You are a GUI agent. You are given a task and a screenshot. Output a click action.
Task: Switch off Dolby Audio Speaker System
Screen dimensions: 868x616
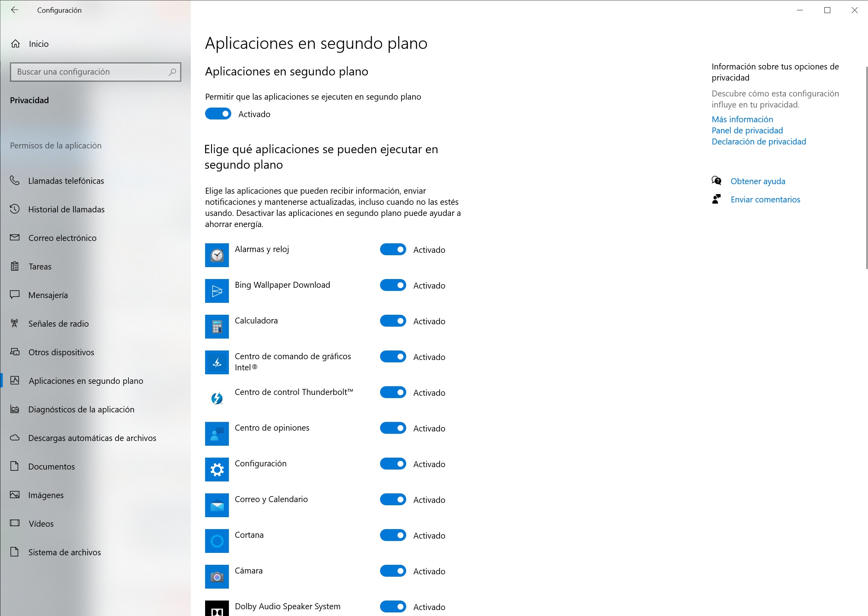pos(393,606)
